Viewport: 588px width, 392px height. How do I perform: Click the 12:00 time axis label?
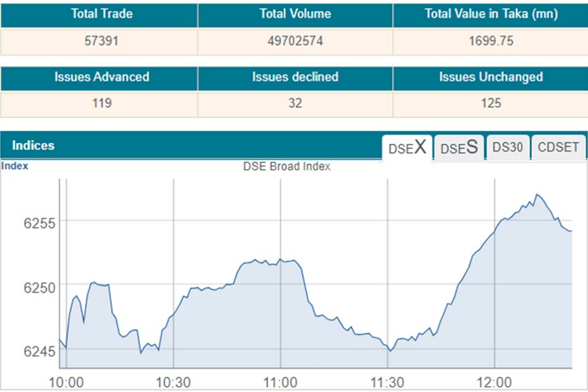pos(495,382)
